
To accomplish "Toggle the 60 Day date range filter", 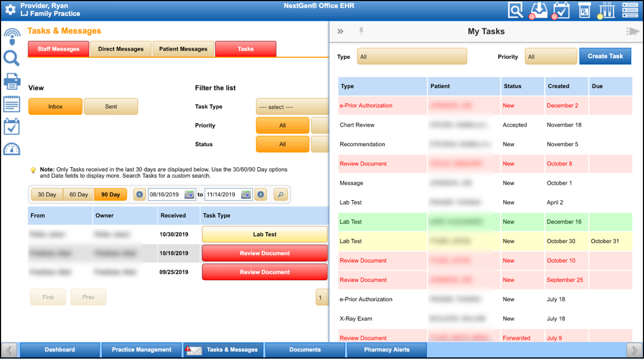I will (x=78, y=194).
